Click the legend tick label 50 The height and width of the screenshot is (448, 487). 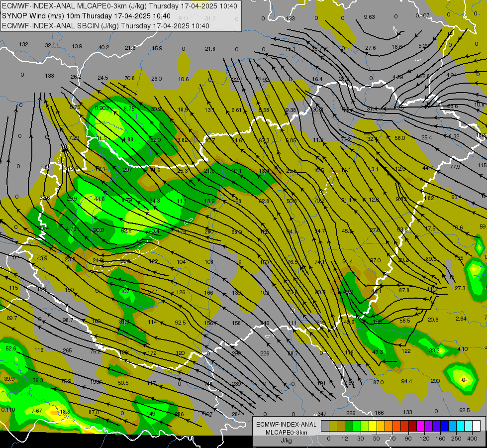pyautogui.click(x=376, y=439)
